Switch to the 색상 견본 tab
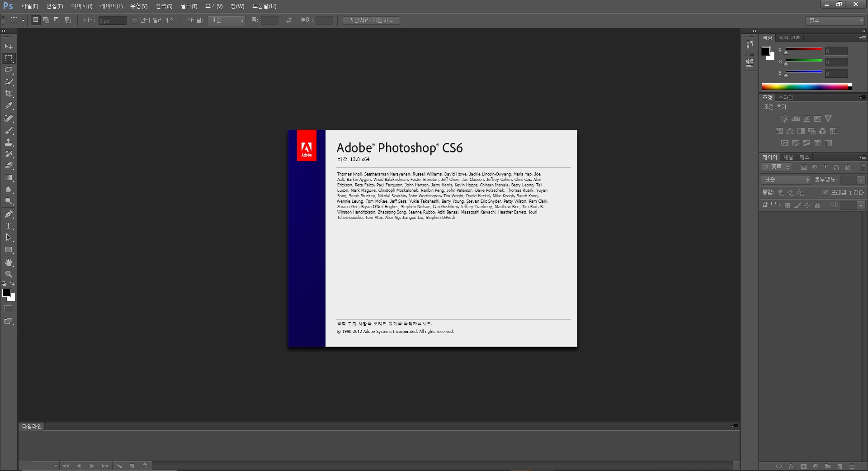The height and width of the screenshot is (471, 868). (x=789, y=38)
